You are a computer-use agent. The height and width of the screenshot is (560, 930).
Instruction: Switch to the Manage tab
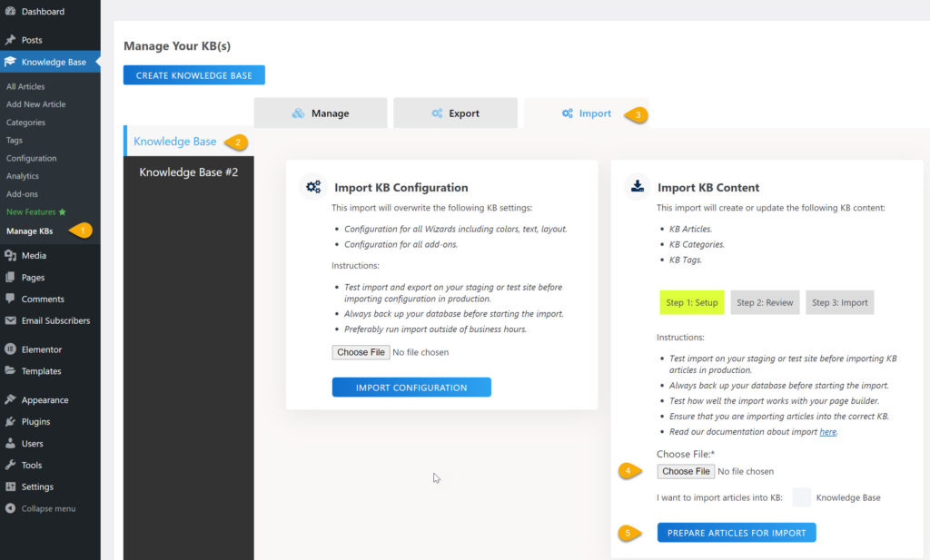[320, 113]
